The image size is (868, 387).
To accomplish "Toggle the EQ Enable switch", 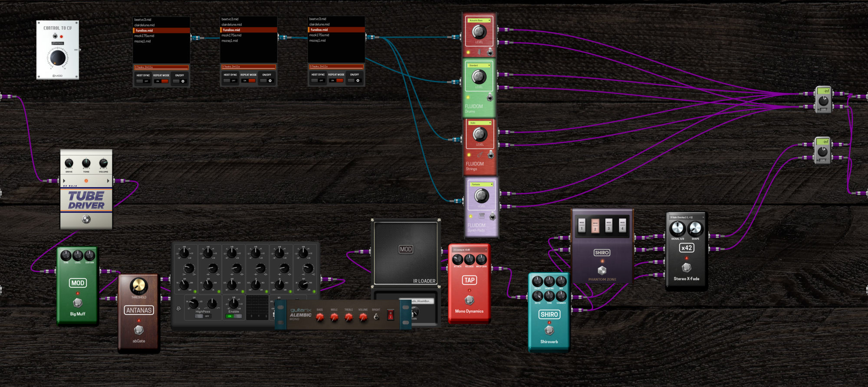I will coord(234,316).
